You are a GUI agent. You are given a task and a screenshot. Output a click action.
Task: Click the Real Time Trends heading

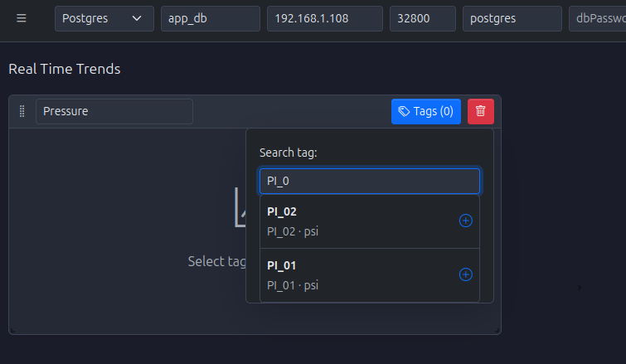point(65,69)
